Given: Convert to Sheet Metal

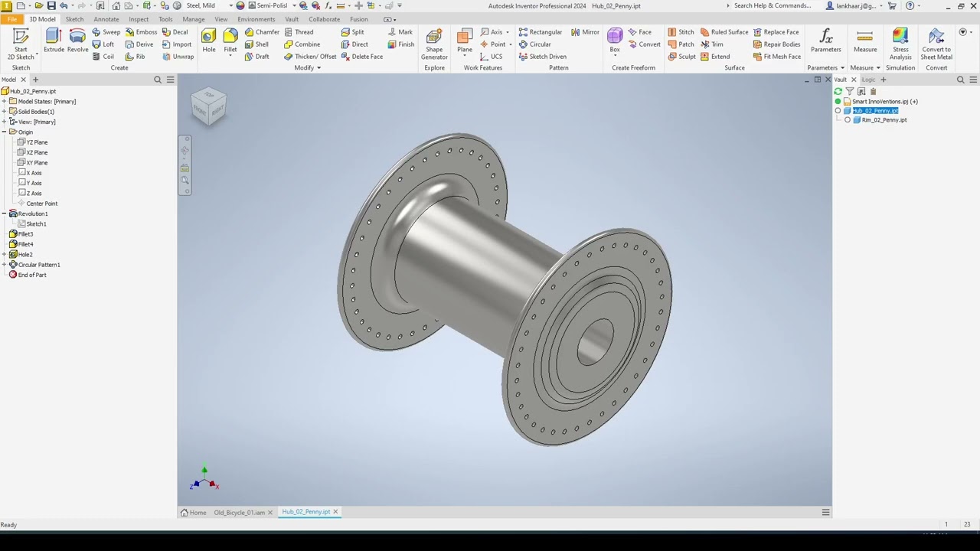Looking at the screenshot, I should [x=936, y=44].
